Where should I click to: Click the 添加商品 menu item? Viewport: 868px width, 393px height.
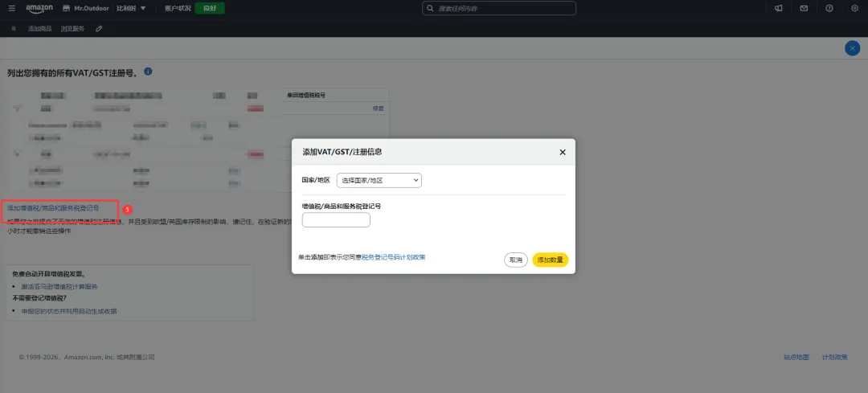(40, 28)
